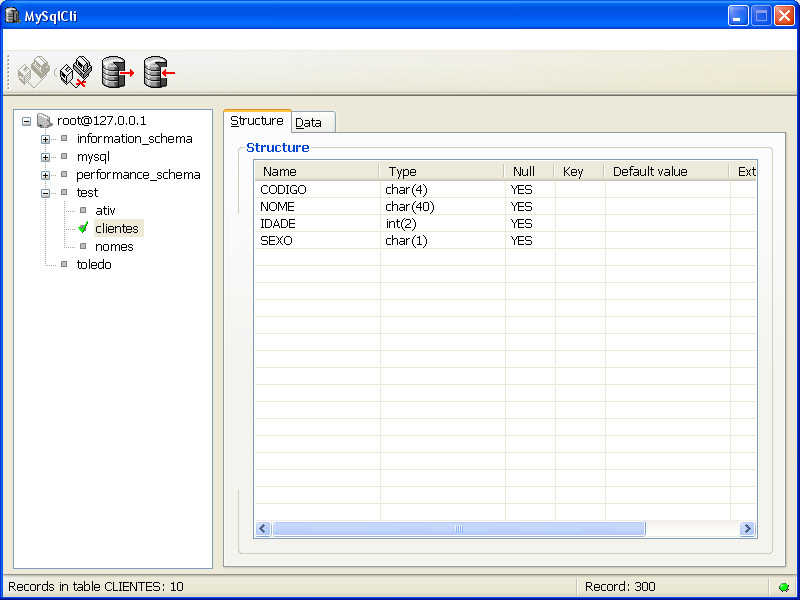Select the Structure tab

257,121
